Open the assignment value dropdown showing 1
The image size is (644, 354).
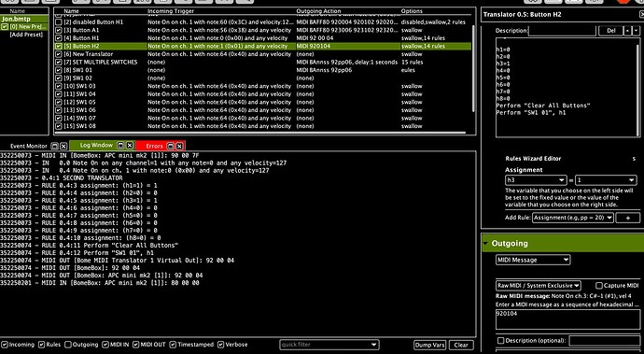click(606, 180)
